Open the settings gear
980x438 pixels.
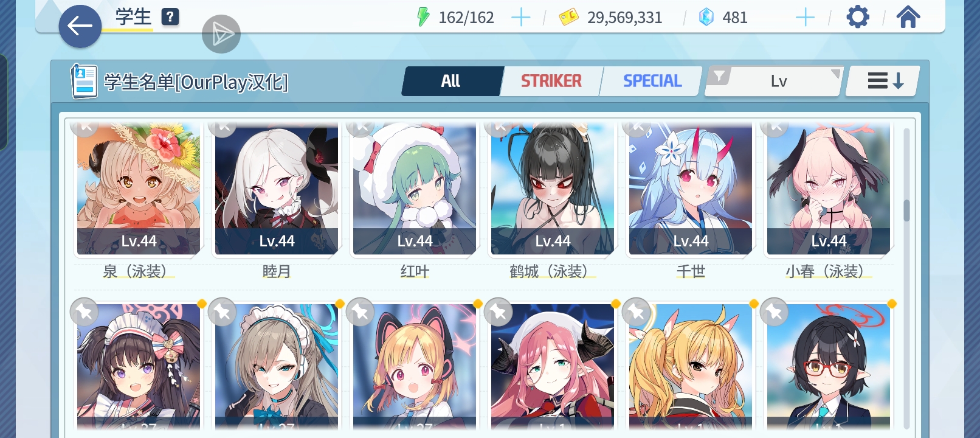(x=858, y=17)
